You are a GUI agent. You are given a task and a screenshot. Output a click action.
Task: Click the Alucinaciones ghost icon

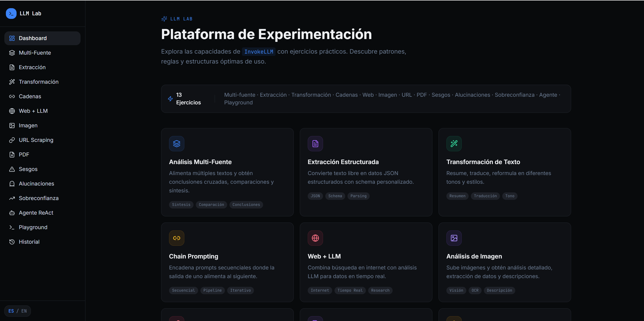[x=12, y=184]
